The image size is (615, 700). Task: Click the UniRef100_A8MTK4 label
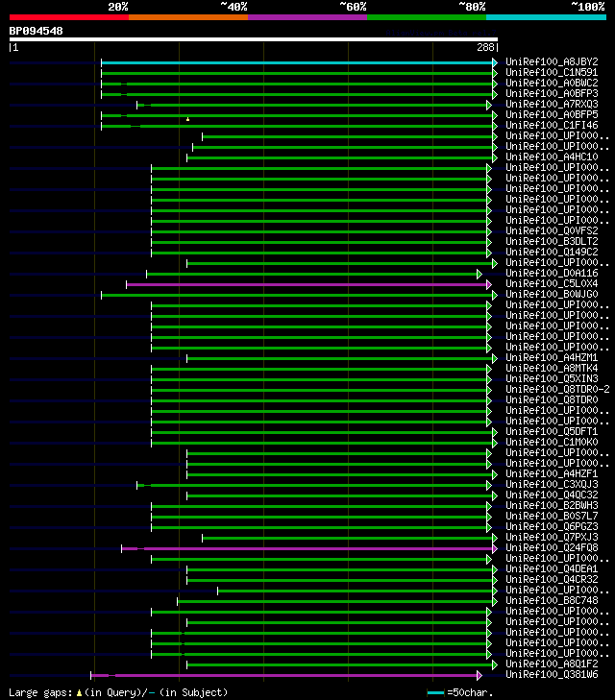pyautogui.click(x=552, y=369)
